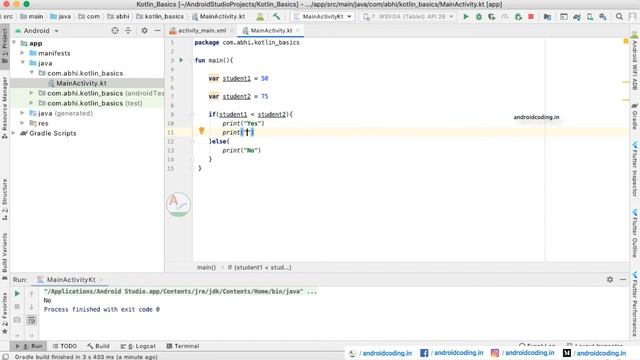
Task: Rerun MainActivityKt in Run panel
Action: point(17,293)
